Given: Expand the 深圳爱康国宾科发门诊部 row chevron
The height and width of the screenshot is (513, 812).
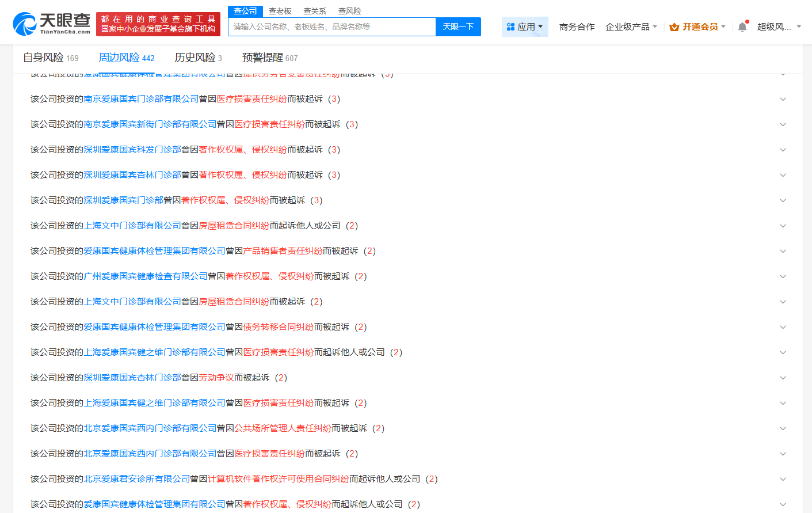Looking at the screenshot, I should click(x=783, y=150).
